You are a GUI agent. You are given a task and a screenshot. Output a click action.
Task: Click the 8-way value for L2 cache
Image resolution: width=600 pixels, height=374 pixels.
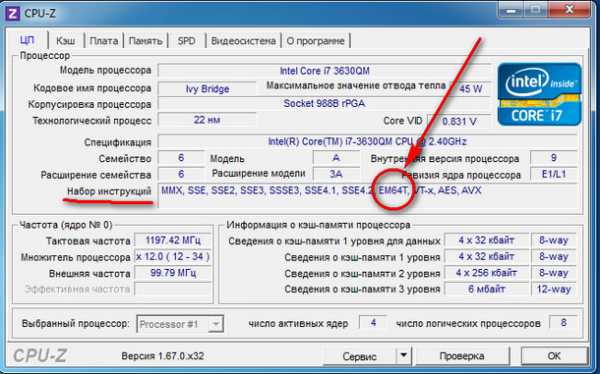coord(554,273)
